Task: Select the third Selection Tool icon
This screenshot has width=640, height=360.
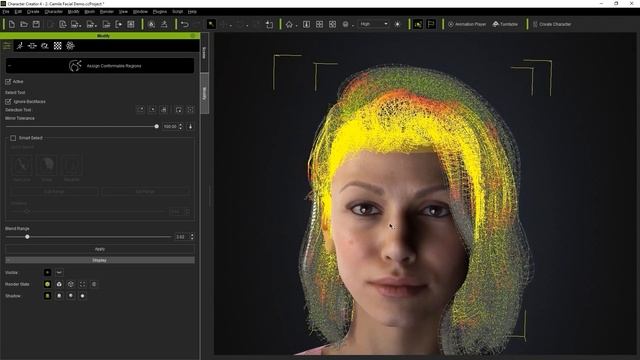Action: click(x=164, y=109)
